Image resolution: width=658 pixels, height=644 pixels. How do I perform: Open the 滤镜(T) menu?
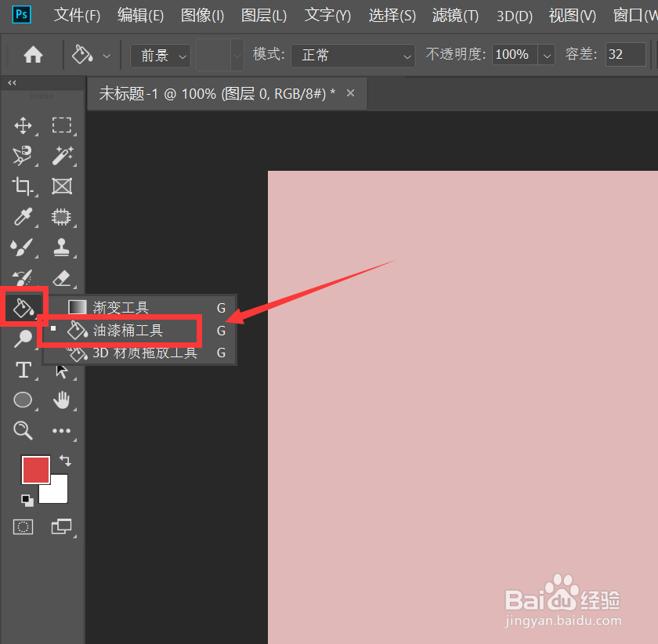[455, 16]
